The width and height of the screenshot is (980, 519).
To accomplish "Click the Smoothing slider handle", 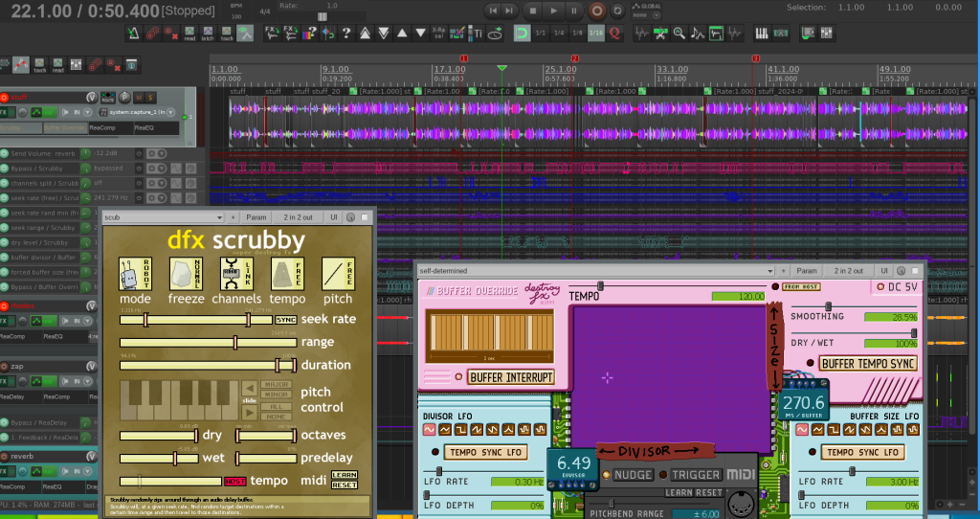I will [828, 306].
